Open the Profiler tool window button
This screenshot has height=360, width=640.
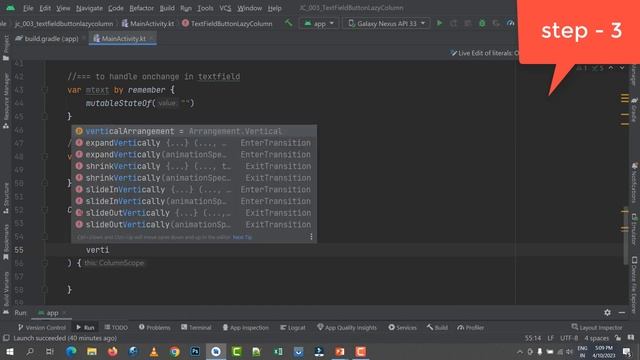[471, 327]
